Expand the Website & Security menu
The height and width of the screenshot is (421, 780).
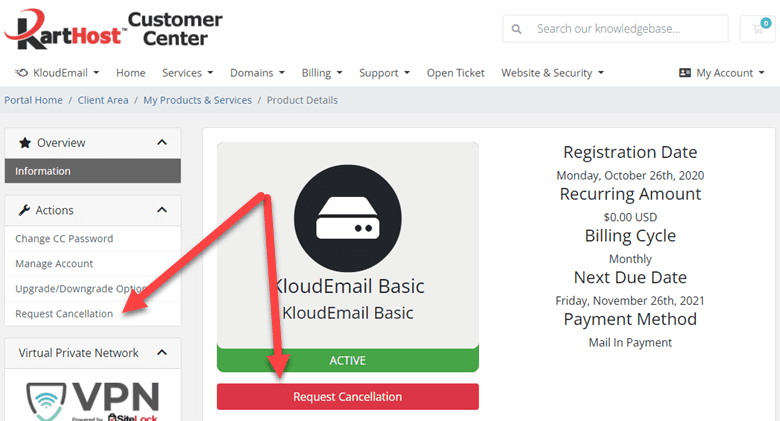[552, 73]
